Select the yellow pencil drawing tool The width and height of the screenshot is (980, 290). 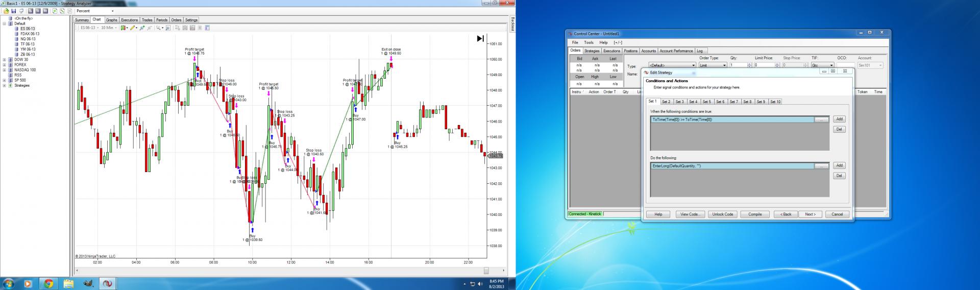point(132,28)
